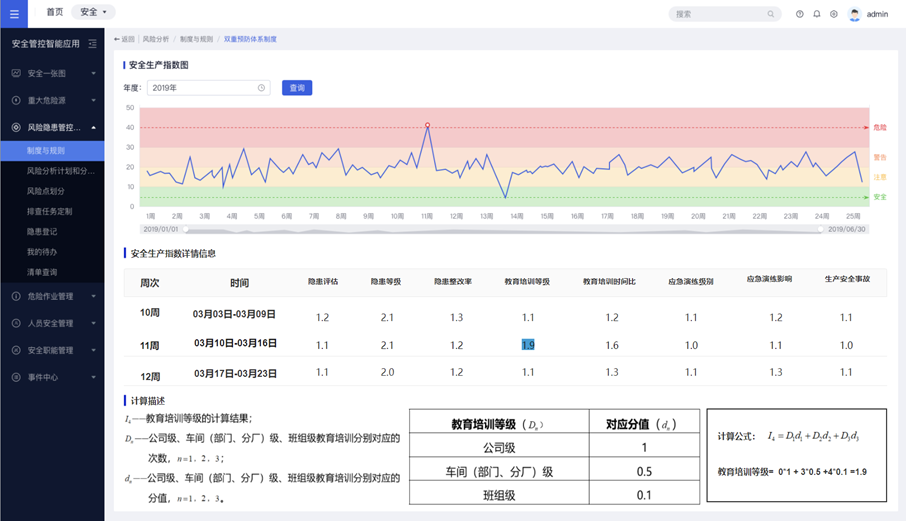Screen dimensions: 906x521
Task: Open settings gear icon in header
Action: [834, 14]
